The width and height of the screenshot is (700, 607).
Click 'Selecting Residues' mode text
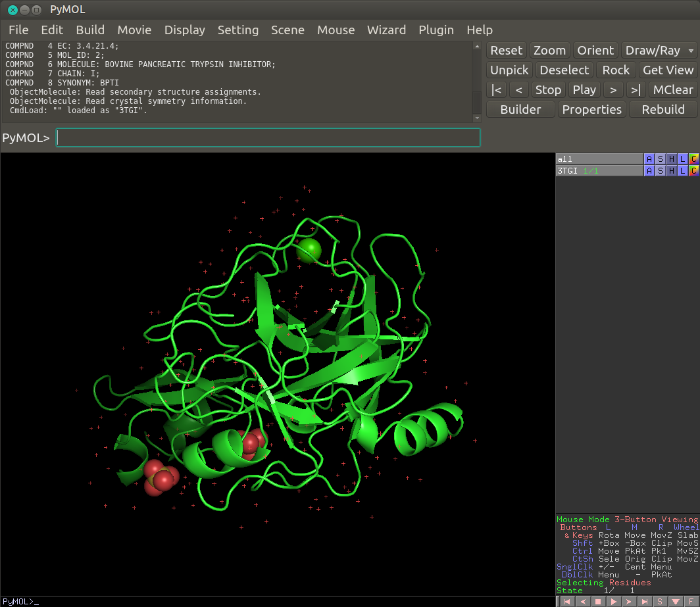click(603, 583)
